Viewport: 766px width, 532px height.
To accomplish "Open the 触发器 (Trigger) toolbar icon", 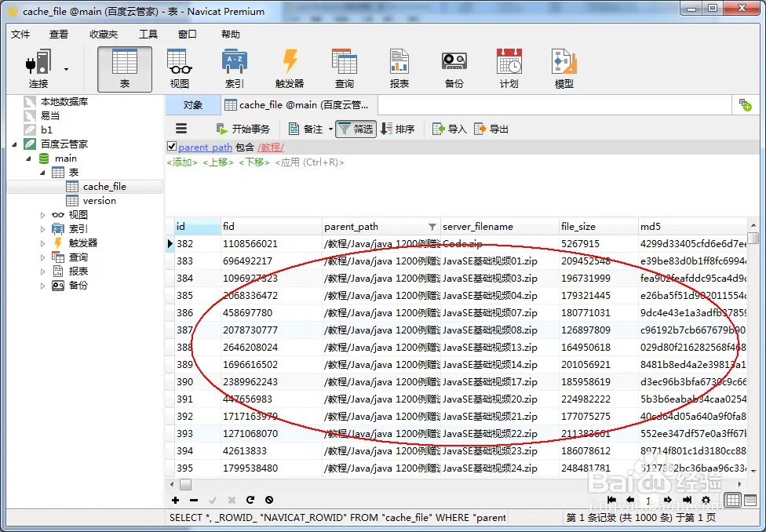I will click(289, 69).
